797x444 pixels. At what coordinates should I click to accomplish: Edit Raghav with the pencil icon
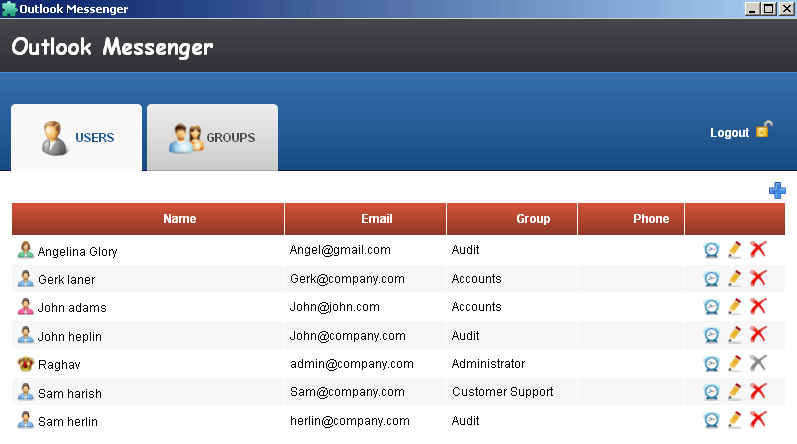pos(734,363)
